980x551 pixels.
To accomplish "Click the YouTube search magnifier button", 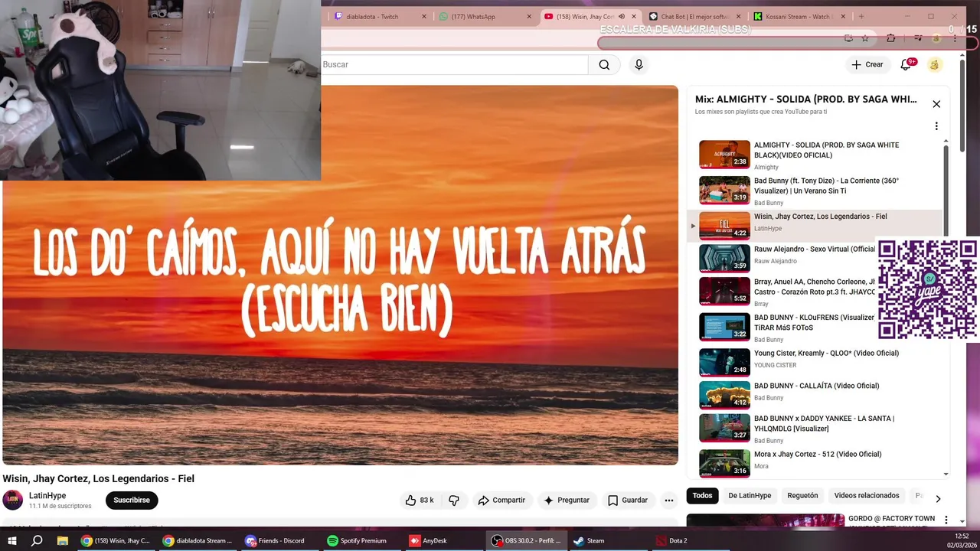I will click(x=604, y=65).
